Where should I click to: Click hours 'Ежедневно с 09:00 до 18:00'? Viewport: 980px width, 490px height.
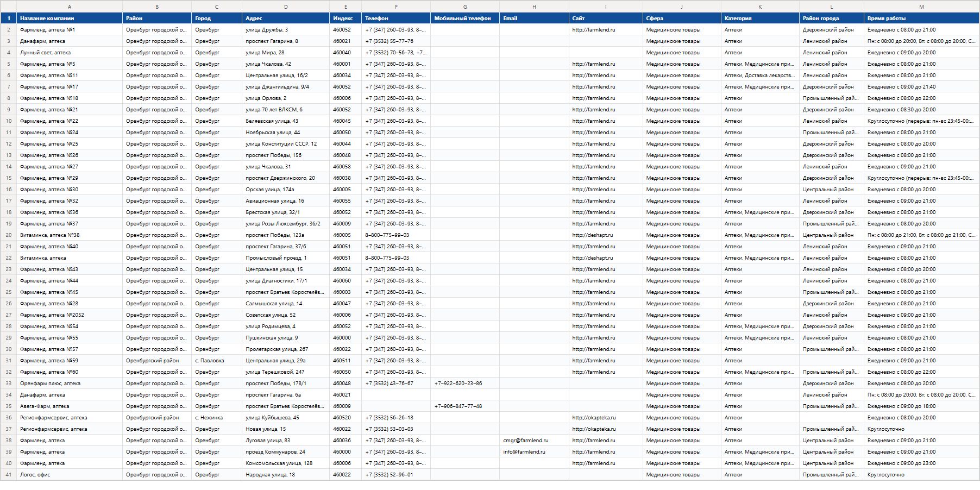pyautogui.click(x=921, y=406)
